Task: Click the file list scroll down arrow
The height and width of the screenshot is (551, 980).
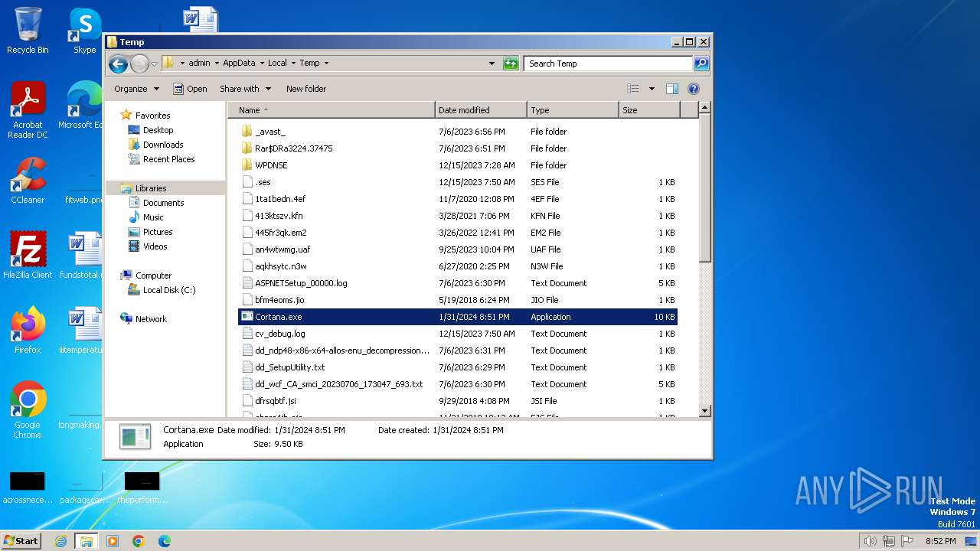Action: [x=705, y=412]
